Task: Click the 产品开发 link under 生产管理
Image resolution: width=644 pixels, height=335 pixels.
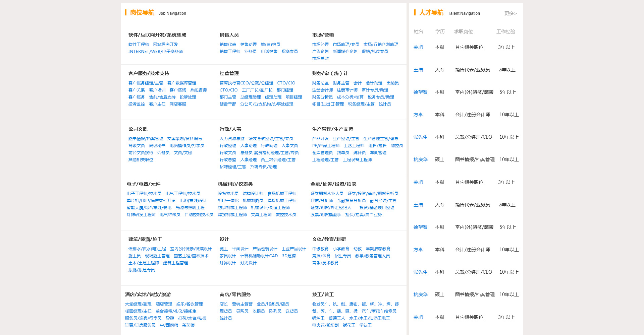Action: coord(320,139)
